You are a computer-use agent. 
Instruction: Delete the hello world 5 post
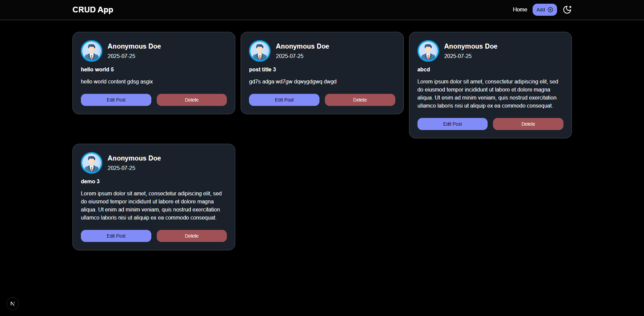point(192,100)
